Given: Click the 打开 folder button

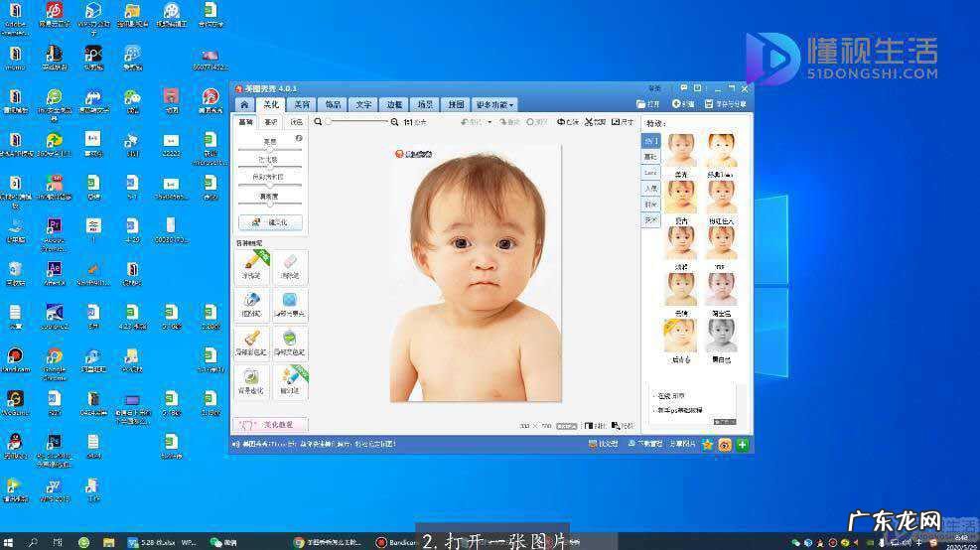Looking at the screenshot, I should [648, 104].
